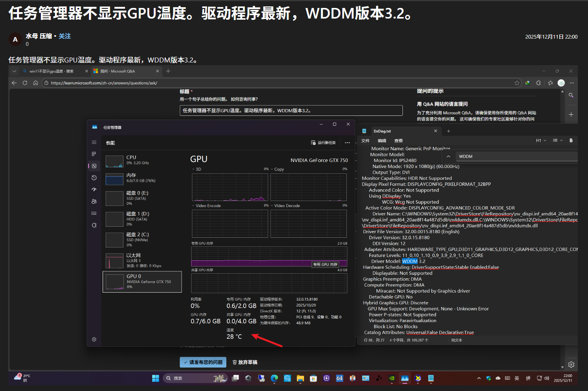Viewport: 588px width, 391px height.
Task: Select 磁盘 1 (D:) performance entry
Action: [x=142, y=219]
